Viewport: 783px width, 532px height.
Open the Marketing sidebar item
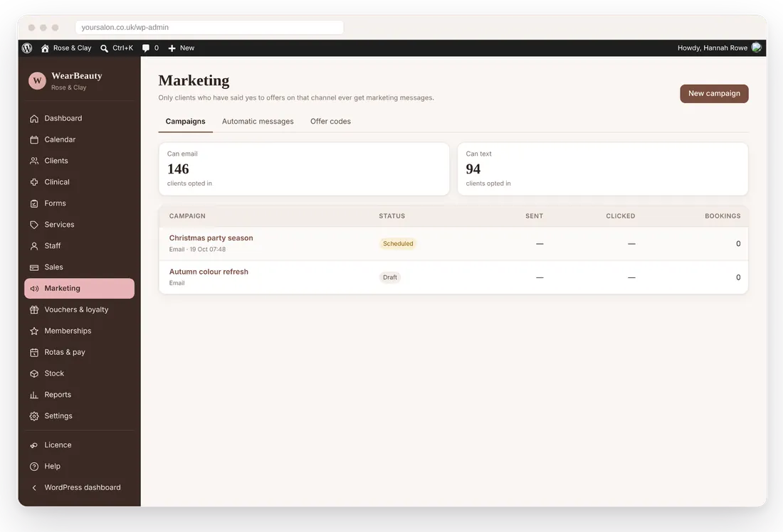coord(80,289)
